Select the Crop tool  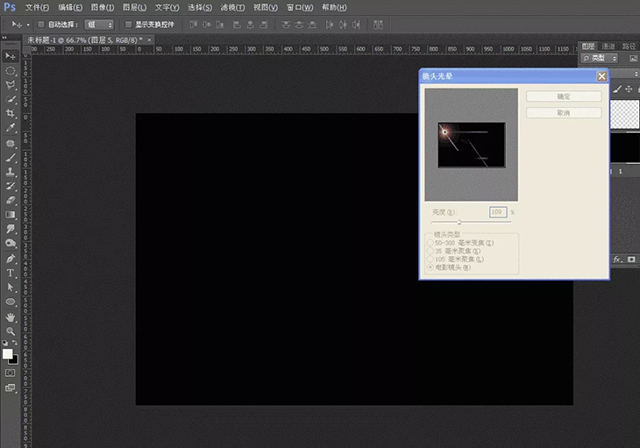click(11, 114)
